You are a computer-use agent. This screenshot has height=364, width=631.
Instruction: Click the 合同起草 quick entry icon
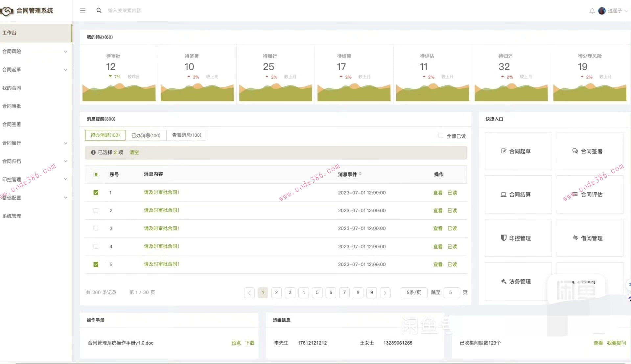coord(503,151)
